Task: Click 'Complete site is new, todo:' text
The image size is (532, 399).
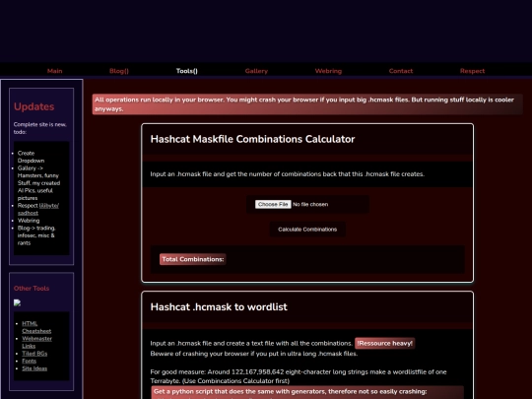Action: pos(40,128)
